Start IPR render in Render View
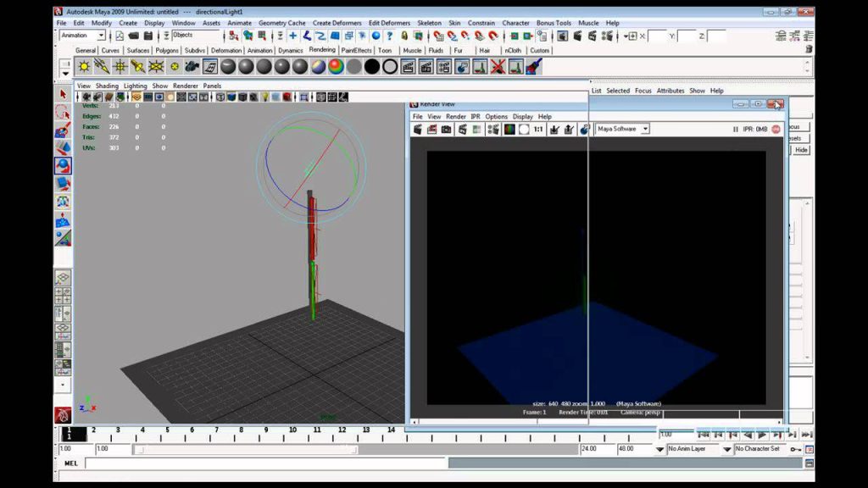 pyautogui.click(x=462, y=129)
